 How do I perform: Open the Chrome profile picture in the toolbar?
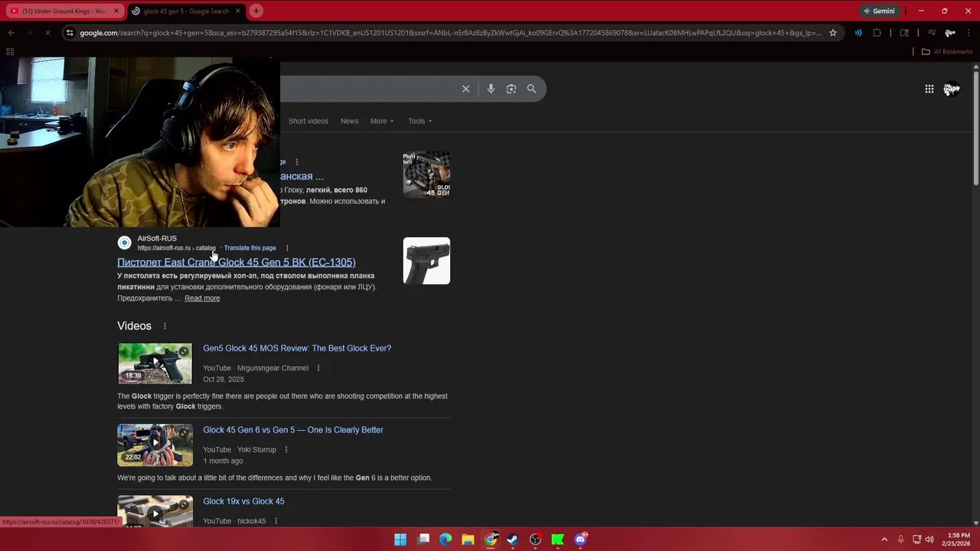[950, 33]
